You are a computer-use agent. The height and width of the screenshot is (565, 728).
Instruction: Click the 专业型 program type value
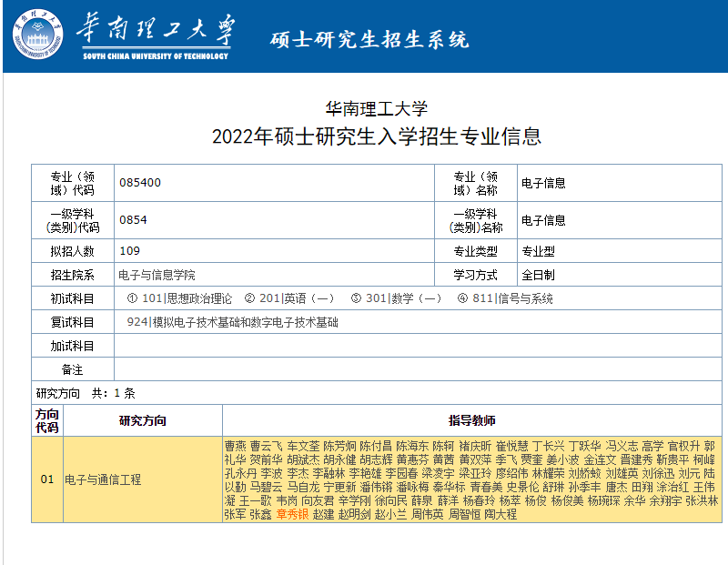point(538,252)
